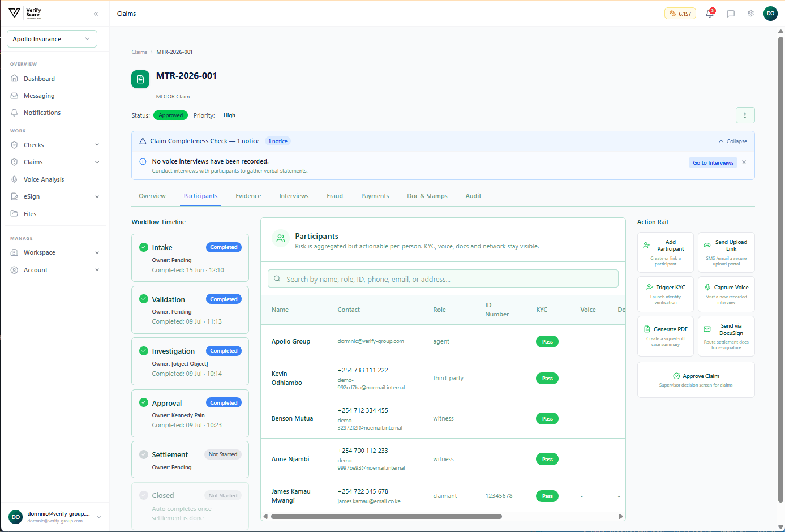Click the Verify Score logo
The width and height of the screenshot is (785, 532).
coord(25,13)
